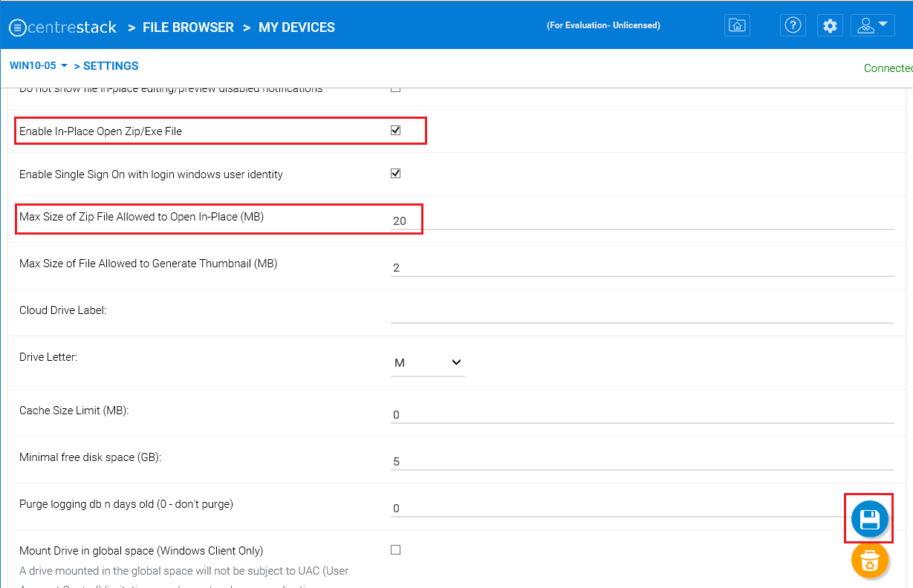The width and height of the screenshot is (913, 588).
Task: Click the SETTINGS breadcrumb link
Action: [x=111, y=66]
